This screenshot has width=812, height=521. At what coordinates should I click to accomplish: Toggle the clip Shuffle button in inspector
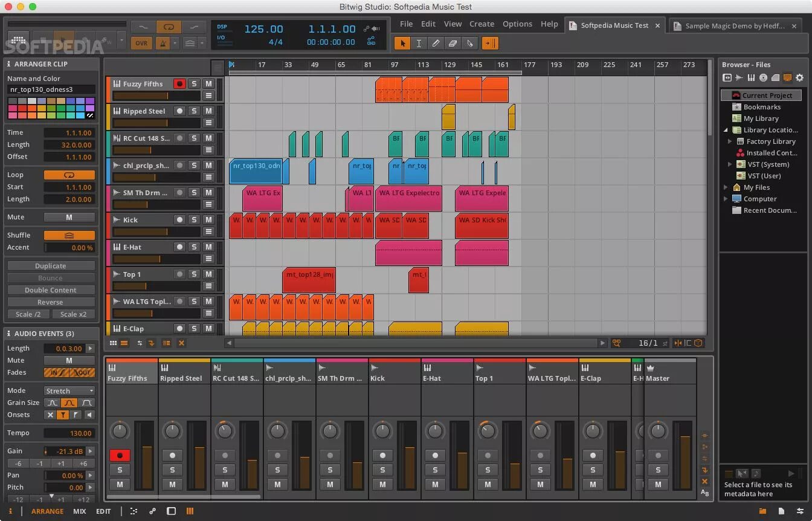[69, 235]
